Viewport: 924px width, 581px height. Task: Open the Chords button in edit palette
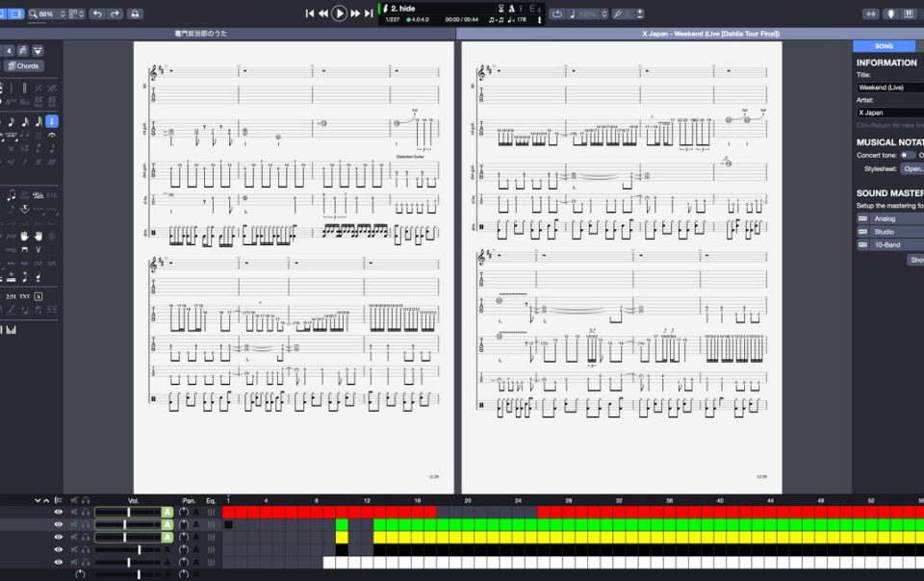coord(23,66)
